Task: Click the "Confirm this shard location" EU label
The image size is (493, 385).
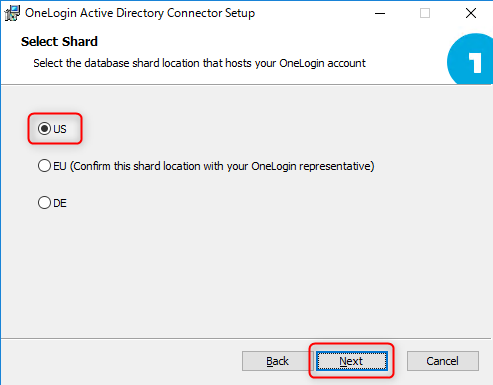Action: [214, 166]
